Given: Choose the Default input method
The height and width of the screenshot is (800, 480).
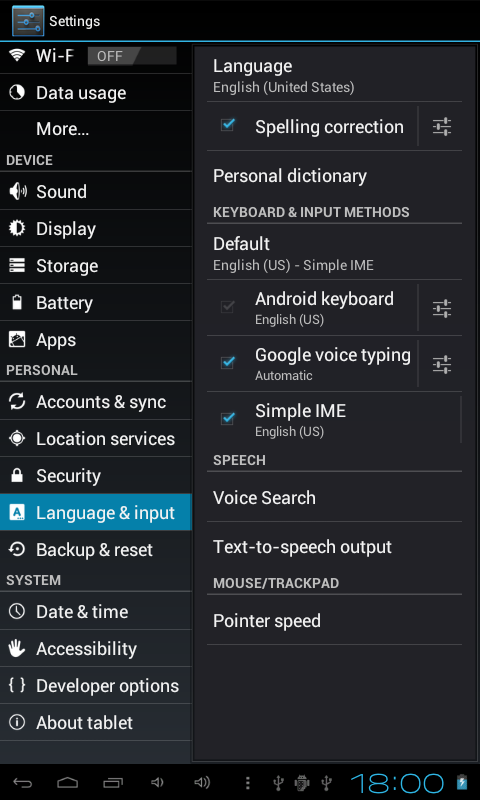Looking at the screenshot, I should (334, 253).
